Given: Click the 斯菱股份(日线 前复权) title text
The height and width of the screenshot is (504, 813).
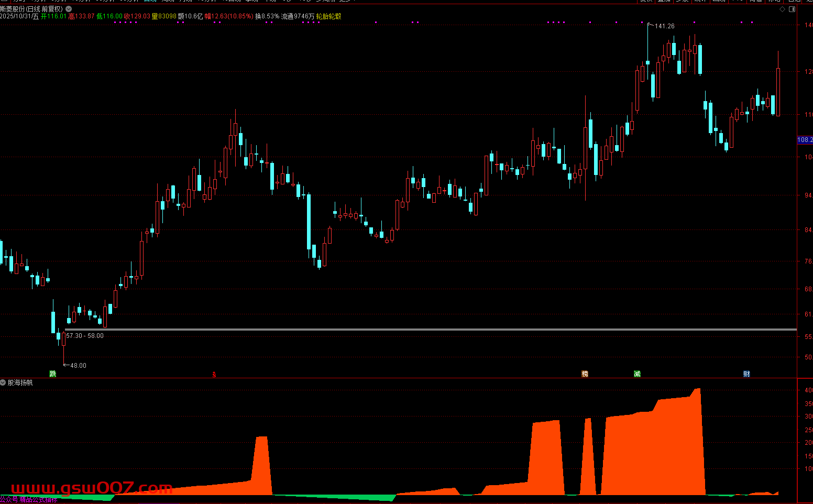Looking at the screenshot, I should [31, 9].
